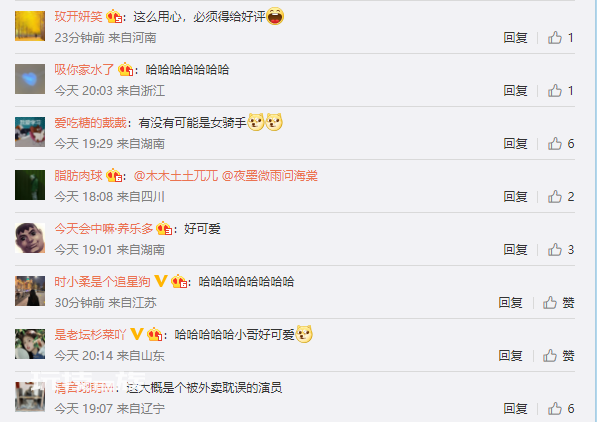Like 是老坛杉菜吖's comment
The image size is (597, 422).
pyautogui.click(x=558, y=356)
